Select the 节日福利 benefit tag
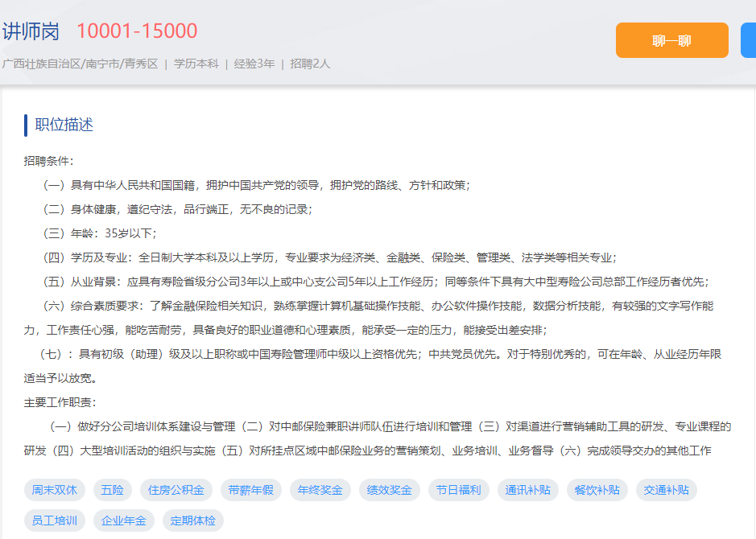The width and height of the screenshot is (756, 539). coord(459,491)
